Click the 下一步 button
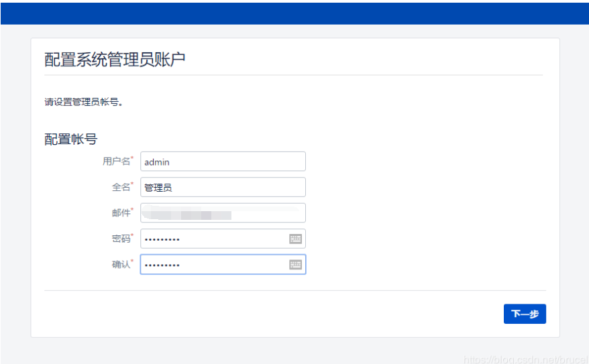589x364 pixels. tap(525, 314)
